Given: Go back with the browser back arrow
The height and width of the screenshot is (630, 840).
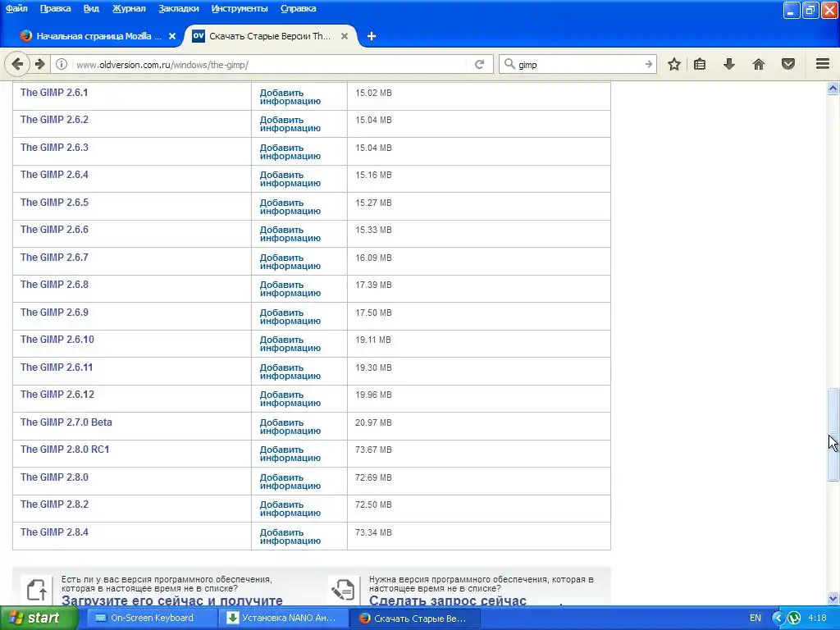Looking at the screenshot, I should (17, 64).
